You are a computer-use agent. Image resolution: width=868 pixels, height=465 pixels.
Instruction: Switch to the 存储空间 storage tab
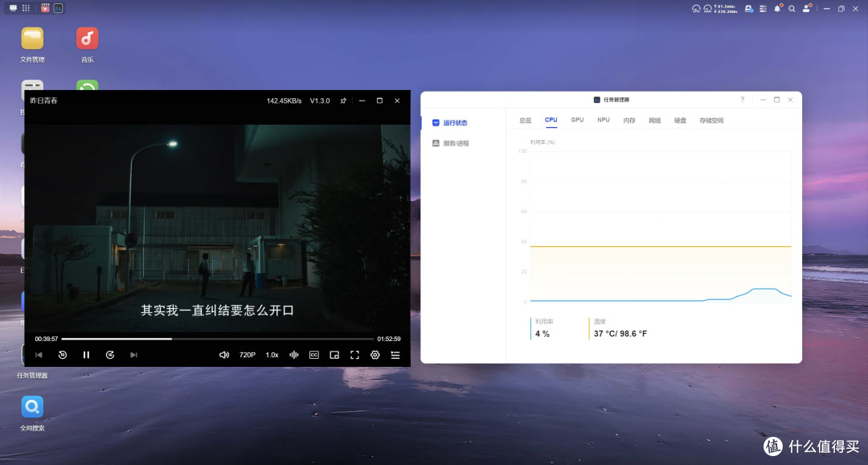click(711, 120)
